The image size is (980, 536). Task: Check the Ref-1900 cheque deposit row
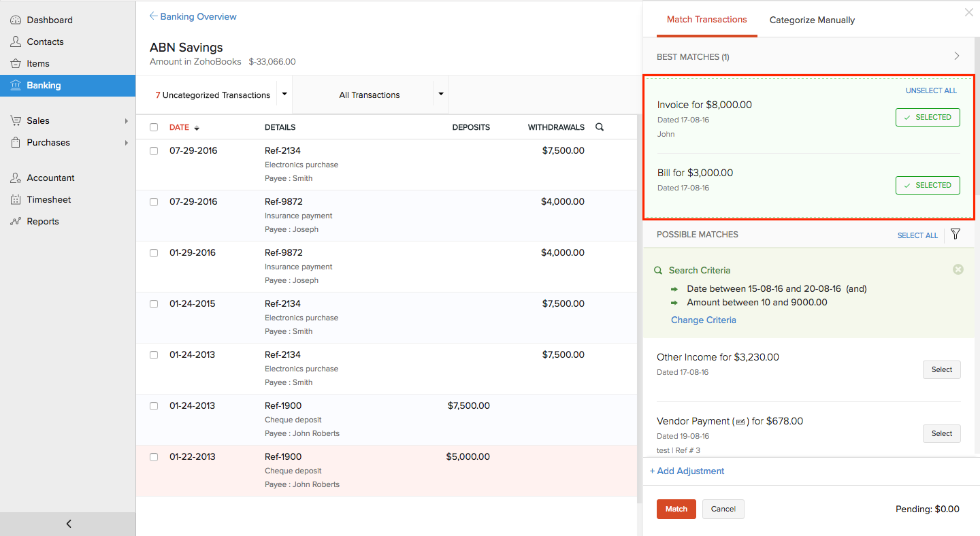[x=154, y=405]
